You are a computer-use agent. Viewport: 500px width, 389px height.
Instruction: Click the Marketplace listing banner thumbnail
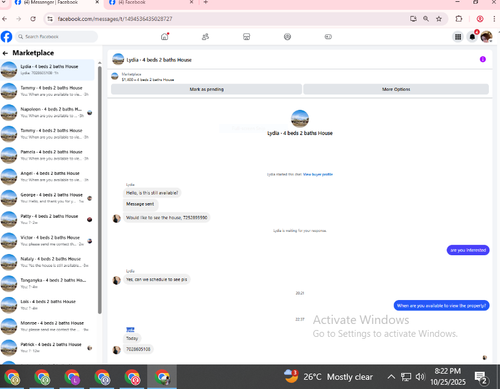115,77
